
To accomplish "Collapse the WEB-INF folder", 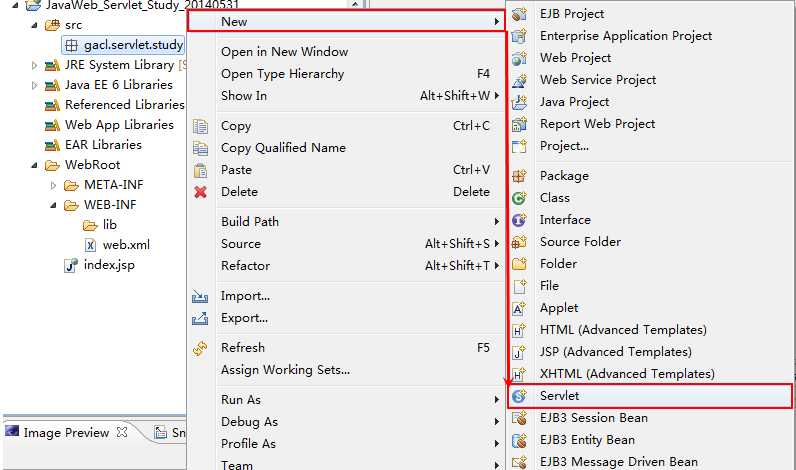I will [x=53, y=205].
